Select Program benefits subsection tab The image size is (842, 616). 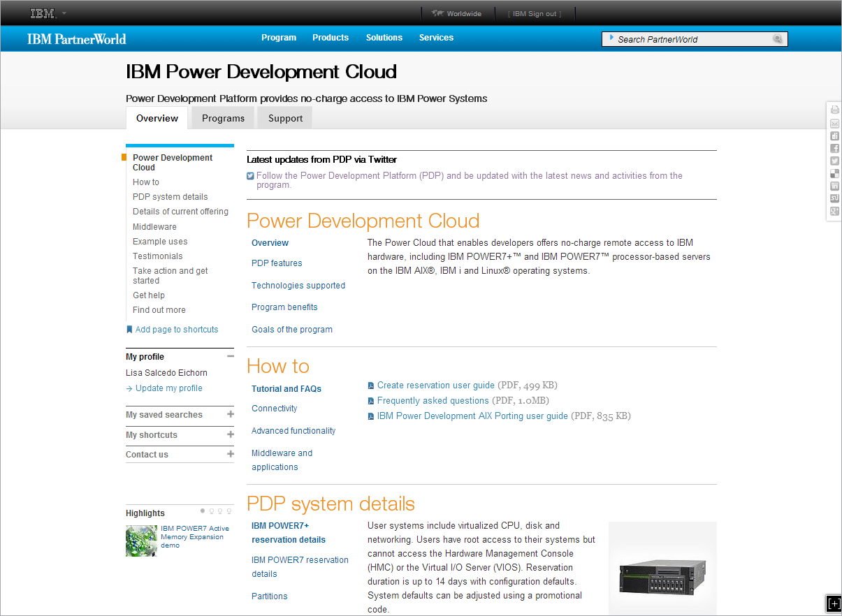(284, 307)
